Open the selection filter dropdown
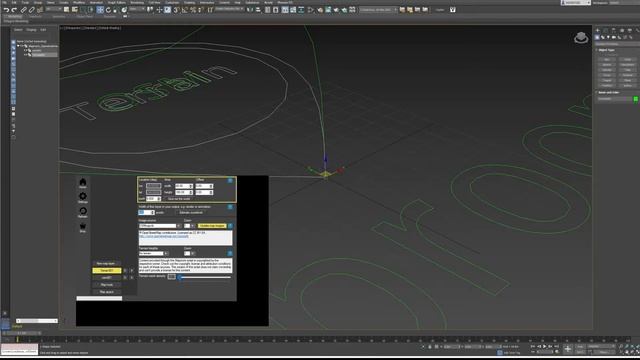Screen dimensions: 640x360 click(x=53, y=9)
